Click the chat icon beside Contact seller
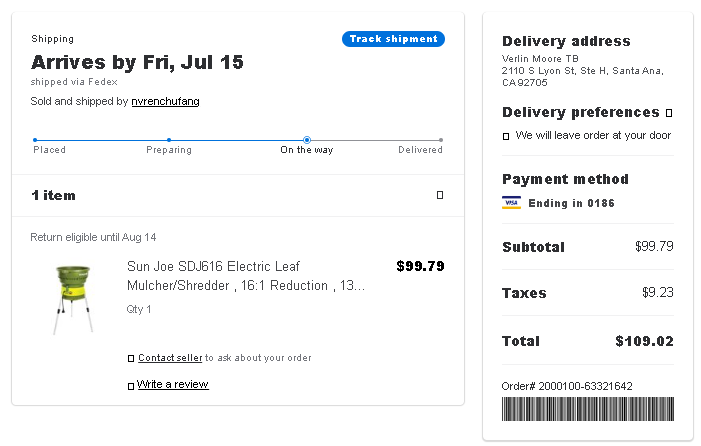Viewport: 701px width, 446px height. pos(131,358)
